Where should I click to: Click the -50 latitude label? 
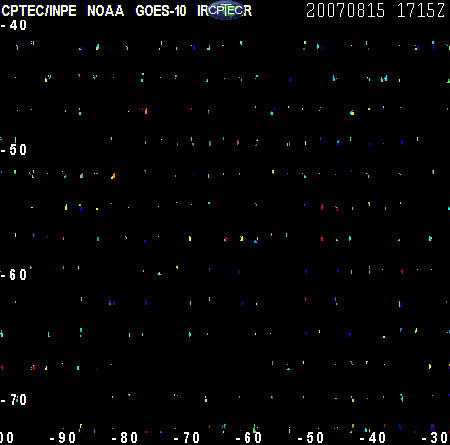(14, 150)
